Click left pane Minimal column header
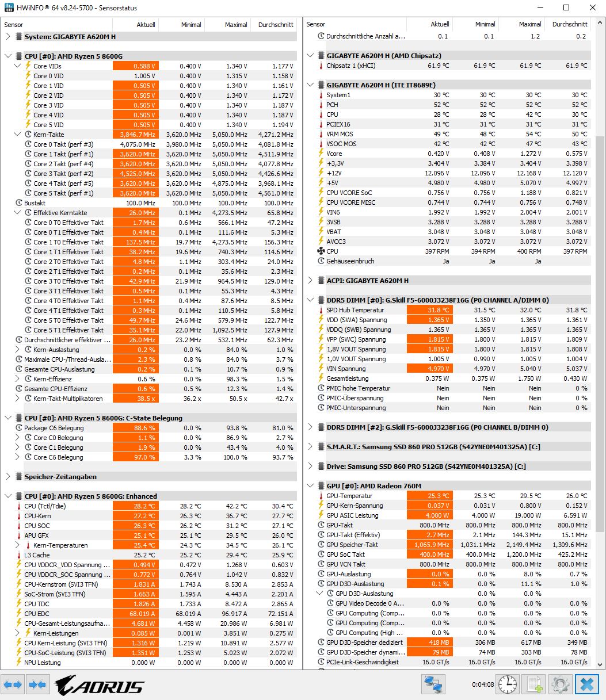The image size is (606, 700). click(x=181, y=25)
